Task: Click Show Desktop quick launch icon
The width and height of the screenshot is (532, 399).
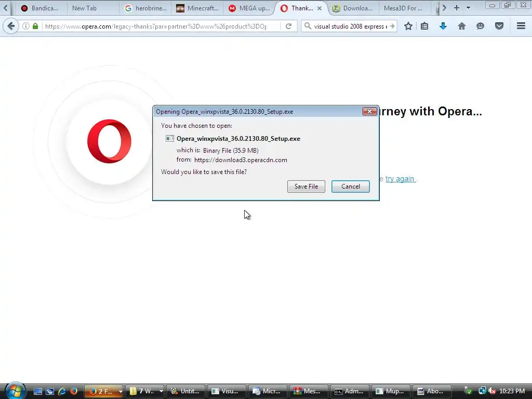Action: point(37,391)
